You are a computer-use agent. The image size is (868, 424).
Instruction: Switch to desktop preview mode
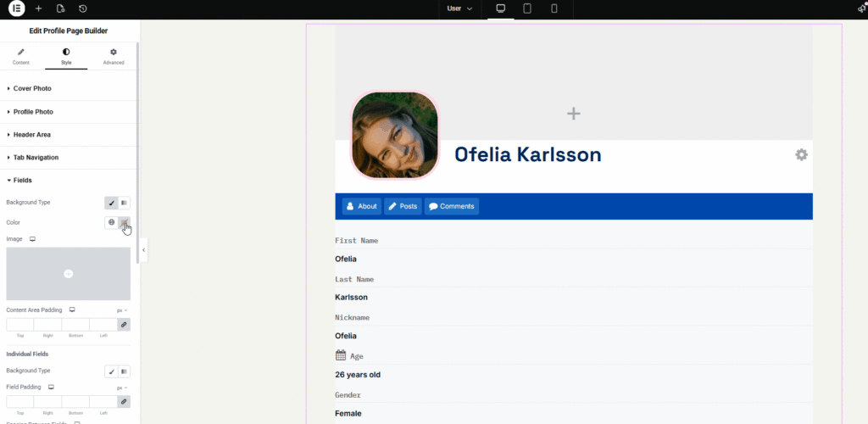pyautogui.click(x=500, y=8)
